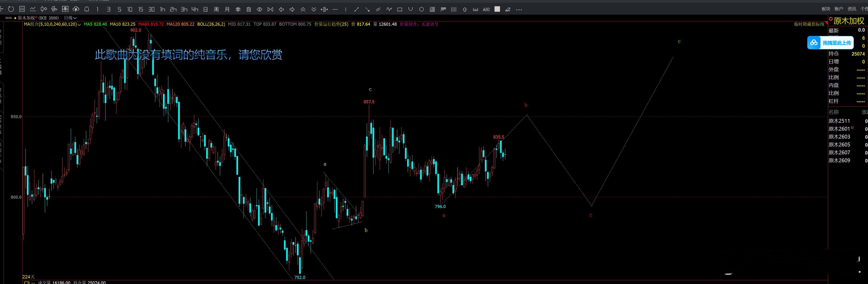Select the circle drawing tool
This screenshot has width=868, height=284.
[x=421, y=9]
